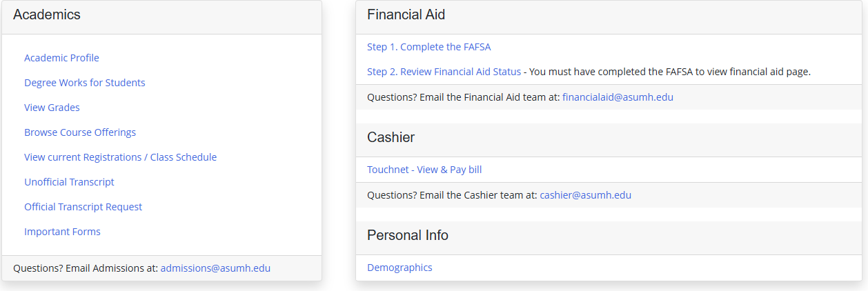Open the Demographics link

coord(400,268)
